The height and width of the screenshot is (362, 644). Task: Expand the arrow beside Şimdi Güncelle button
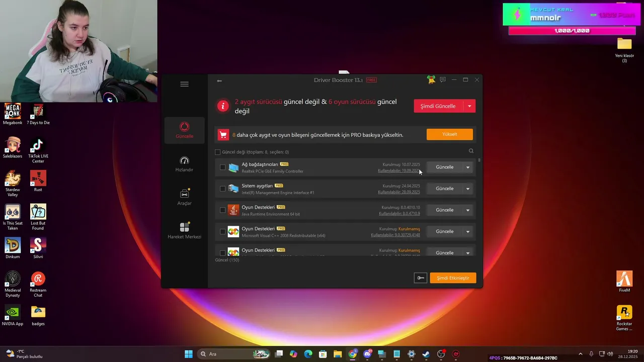[x=469, y=106]
